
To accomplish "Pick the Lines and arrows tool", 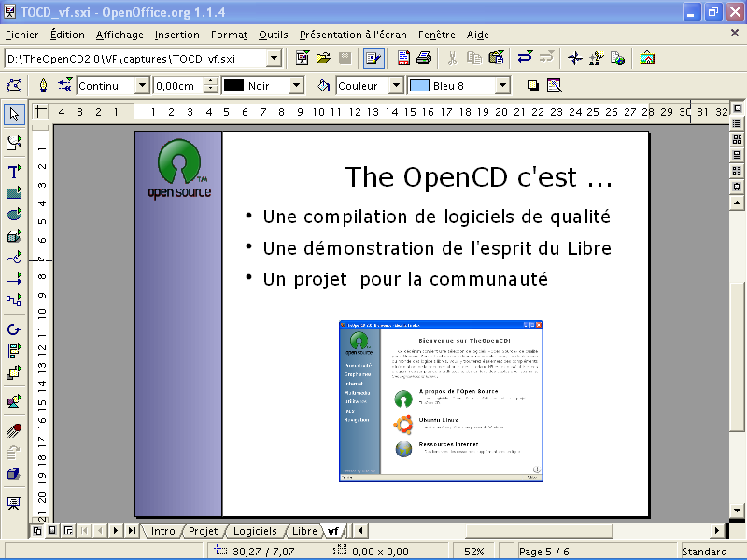I will tap(14, 278).
